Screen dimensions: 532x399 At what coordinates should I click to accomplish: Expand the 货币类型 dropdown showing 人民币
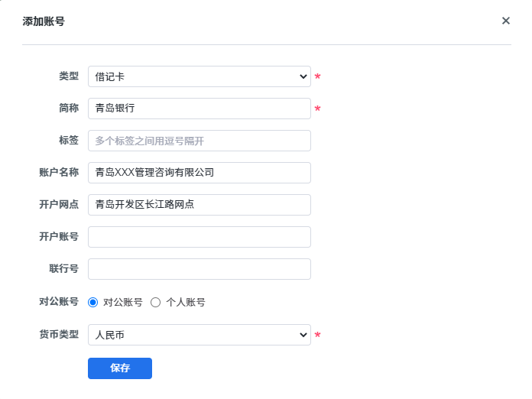coord(199,335)
